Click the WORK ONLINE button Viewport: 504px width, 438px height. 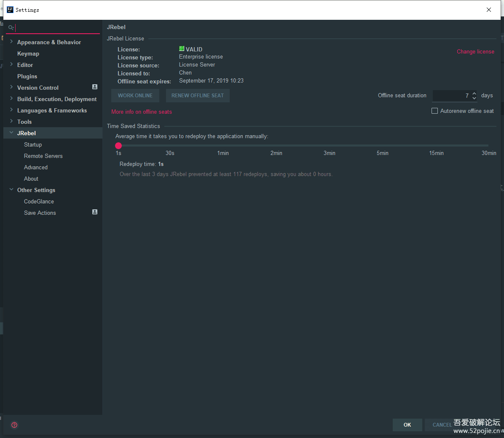[135, 96]
